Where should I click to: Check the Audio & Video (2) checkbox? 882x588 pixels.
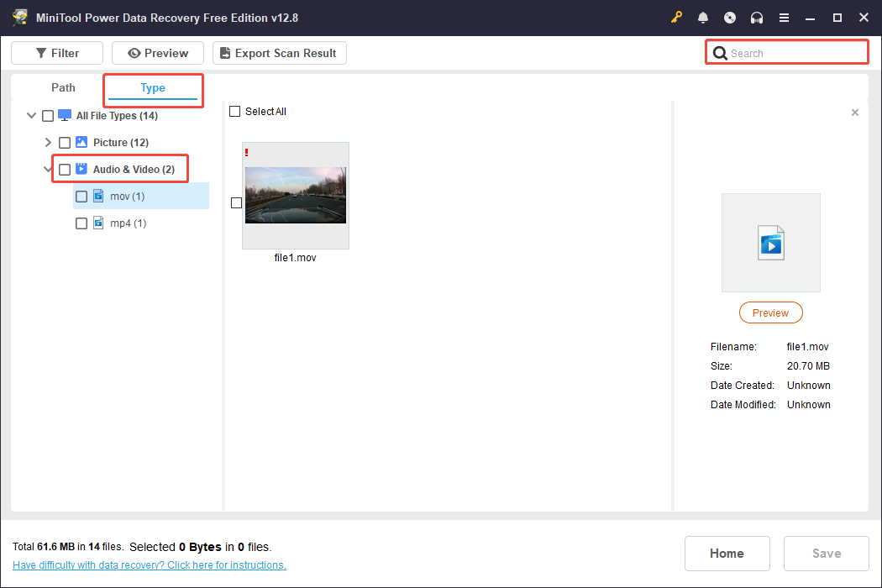click(x=65, y=170)
